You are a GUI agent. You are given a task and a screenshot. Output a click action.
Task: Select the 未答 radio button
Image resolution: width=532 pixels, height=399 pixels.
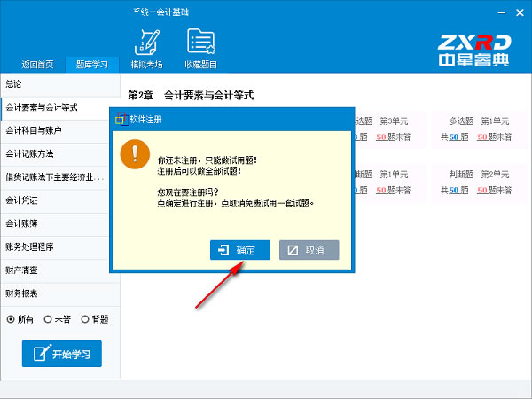click(48, 319)
